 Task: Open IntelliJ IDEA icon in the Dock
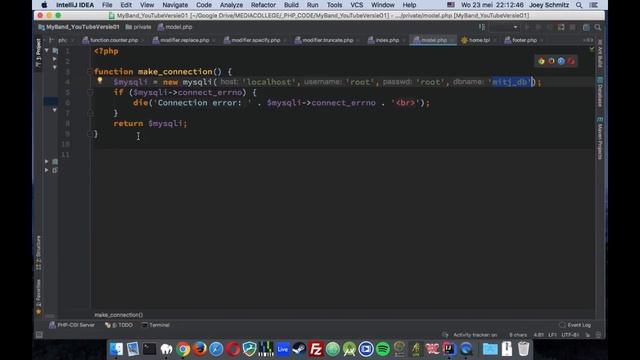coord(449,349)
